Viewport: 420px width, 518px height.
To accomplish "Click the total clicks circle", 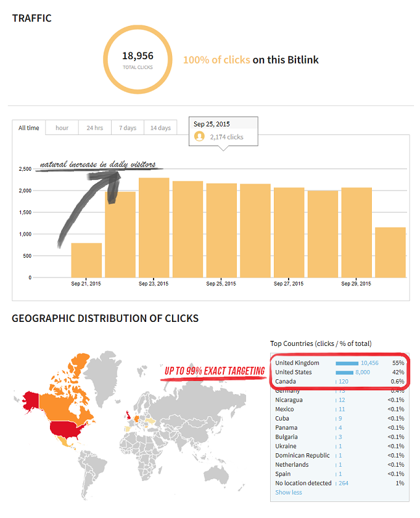I will (x=137, y=59).
